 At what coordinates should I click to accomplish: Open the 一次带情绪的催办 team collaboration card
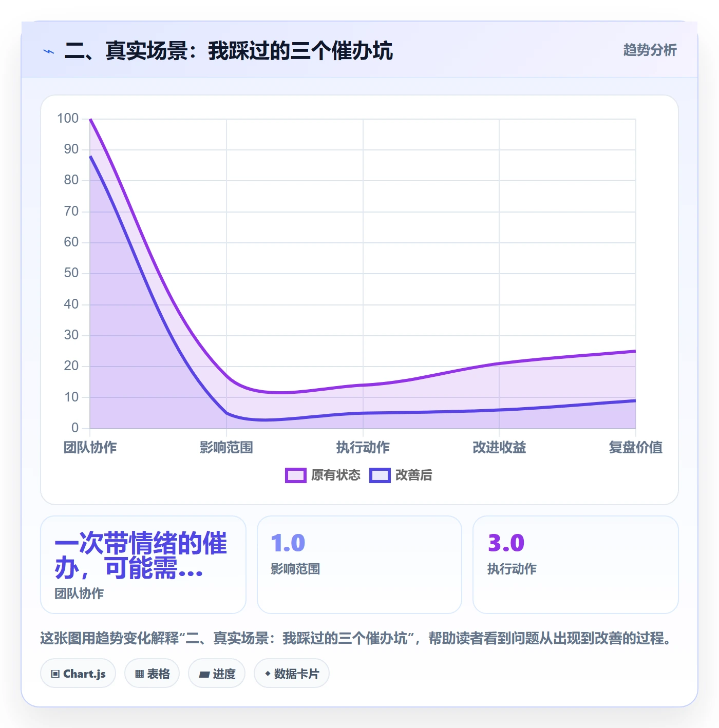coord(143,565)
